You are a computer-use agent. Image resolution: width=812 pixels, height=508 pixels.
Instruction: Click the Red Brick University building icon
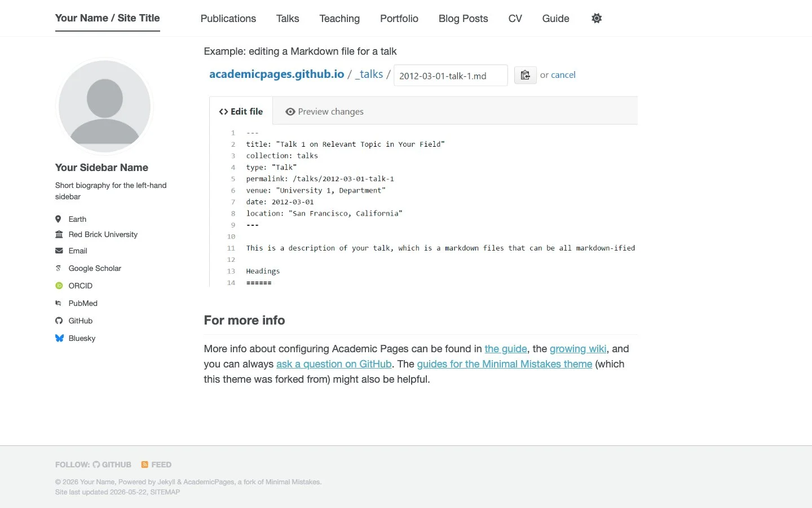[59, 234]
